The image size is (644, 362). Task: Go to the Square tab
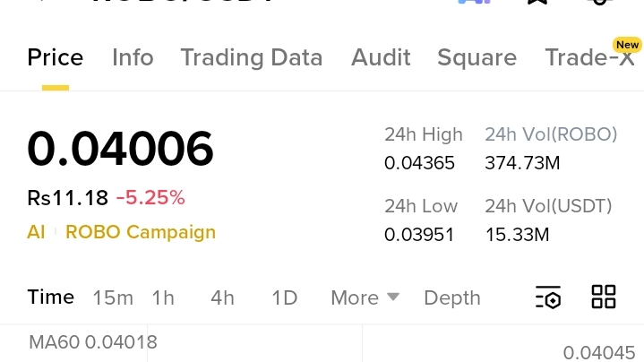click(x=477, y=57)
